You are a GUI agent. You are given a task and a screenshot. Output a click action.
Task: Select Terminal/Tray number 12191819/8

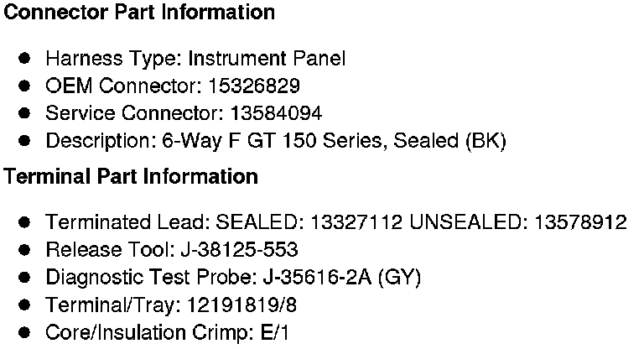point(231,305)
